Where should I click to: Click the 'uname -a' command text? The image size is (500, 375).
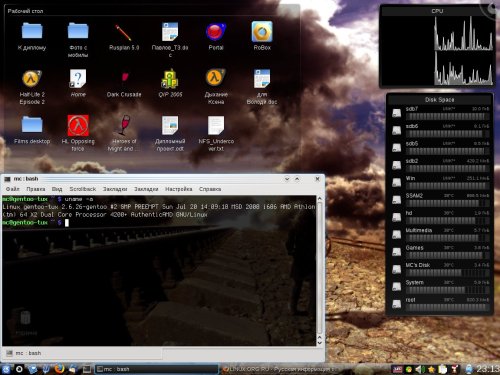tap(79, 199)
